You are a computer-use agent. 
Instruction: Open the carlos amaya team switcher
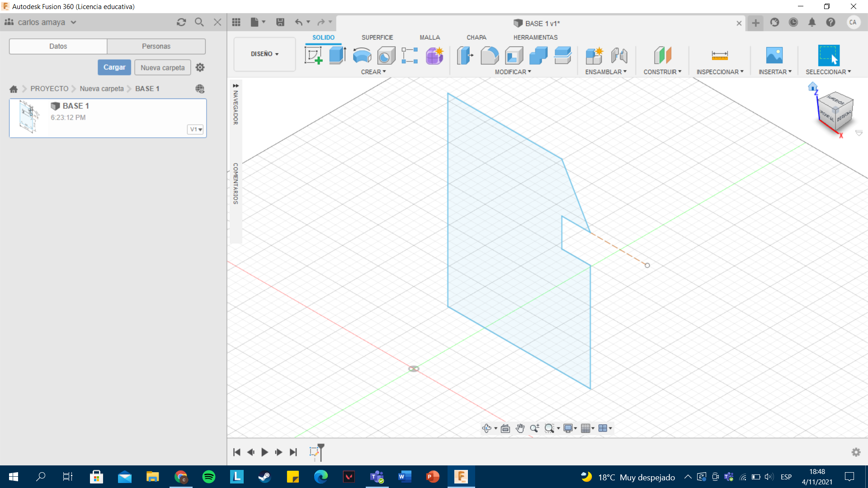[41, 22]
